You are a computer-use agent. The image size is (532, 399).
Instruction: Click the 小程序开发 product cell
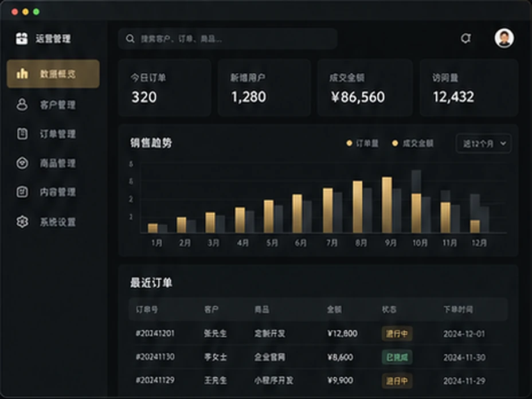coord(274,380)
